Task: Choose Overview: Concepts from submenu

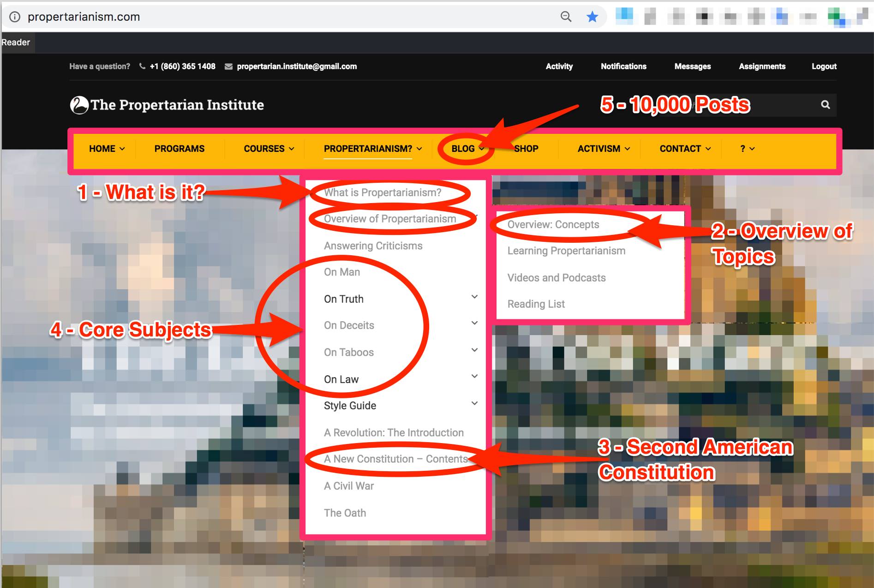Action: click(x=553, y=225)
